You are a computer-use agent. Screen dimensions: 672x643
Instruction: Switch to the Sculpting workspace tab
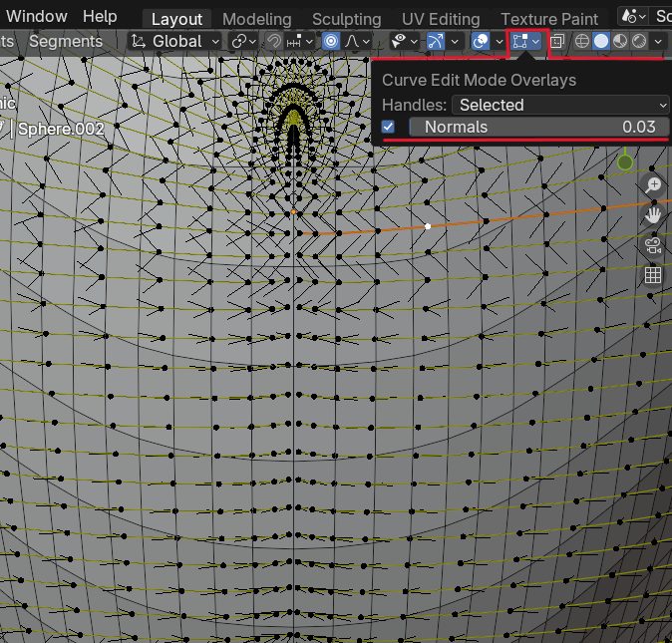pyautogui.click(x=346, y=19)
